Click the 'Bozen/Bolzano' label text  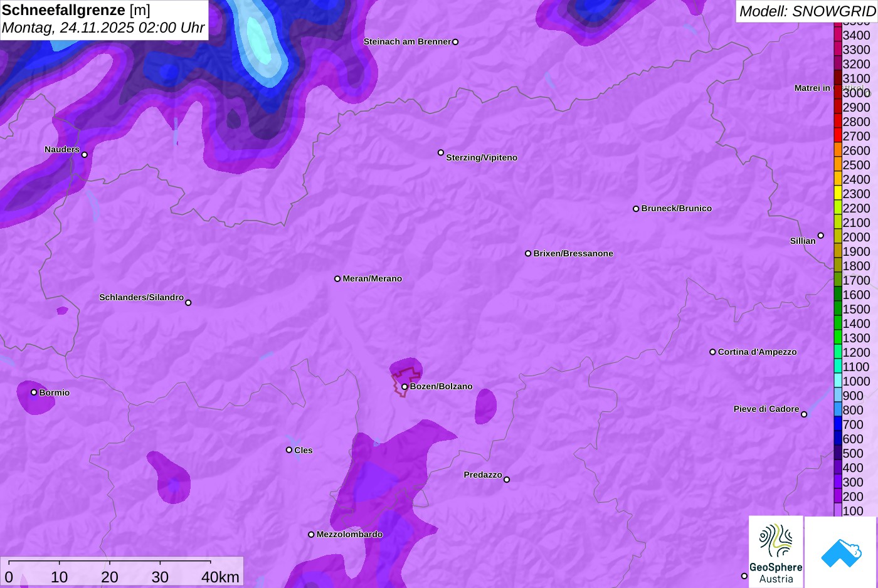coord(442,387)
